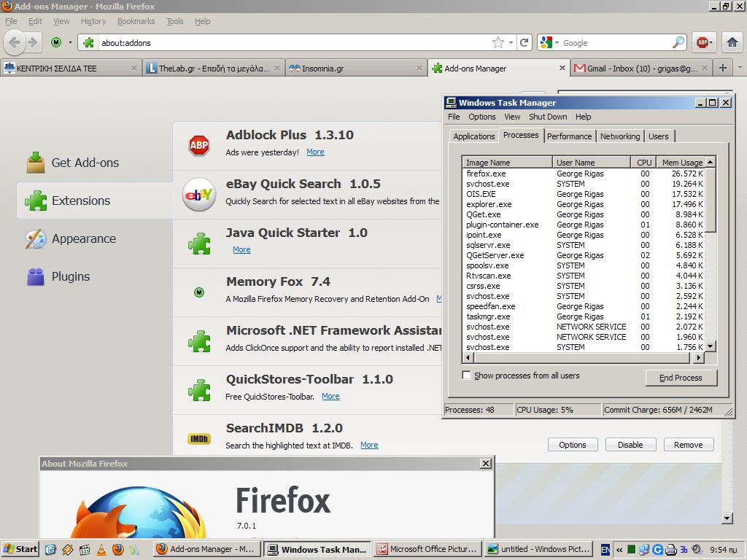
Task: Open the Adblock Plus toolbar dropdown arrow
Action: [711, 42]
